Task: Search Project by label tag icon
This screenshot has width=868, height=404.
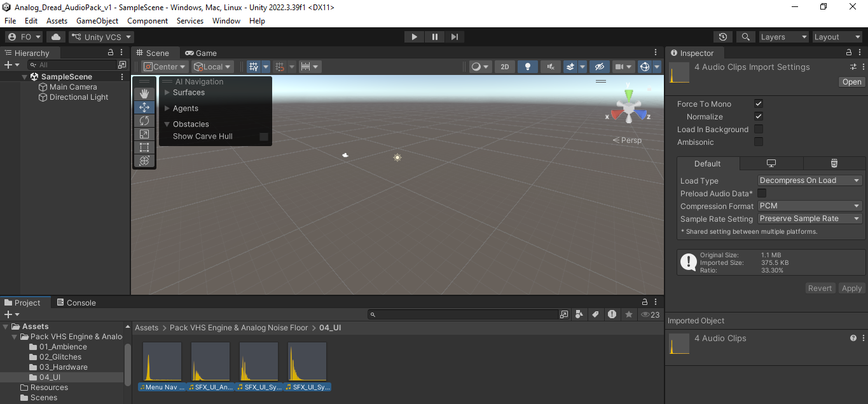Action: [596, 314]
